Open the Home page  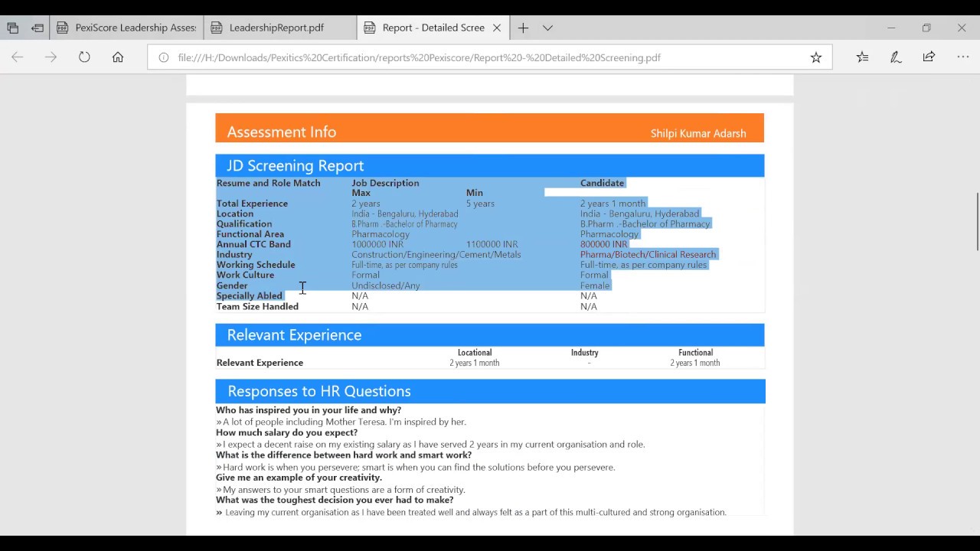118,57
